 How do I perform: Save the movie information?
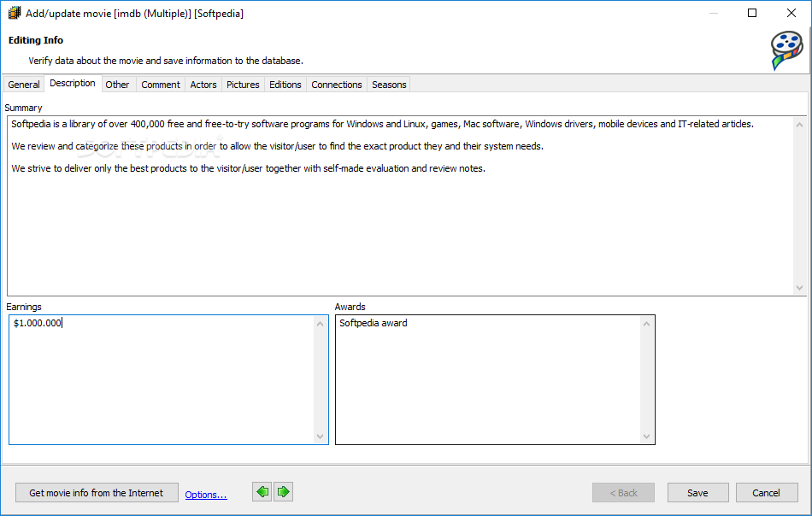tap(697, 493)
